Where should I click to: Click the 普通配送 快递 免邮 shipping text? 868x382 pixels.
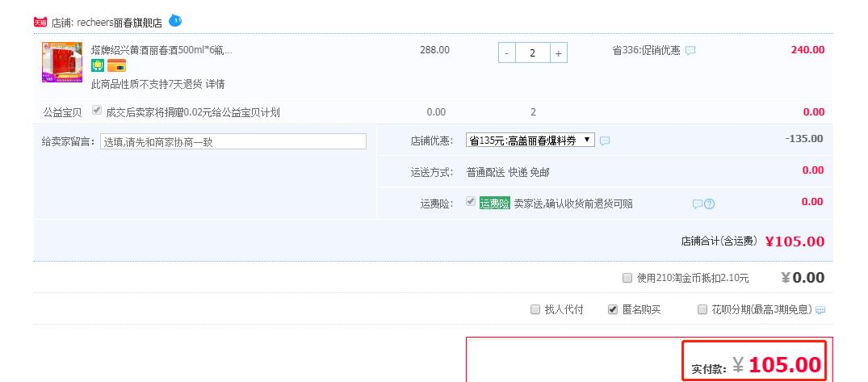(508, 172)
